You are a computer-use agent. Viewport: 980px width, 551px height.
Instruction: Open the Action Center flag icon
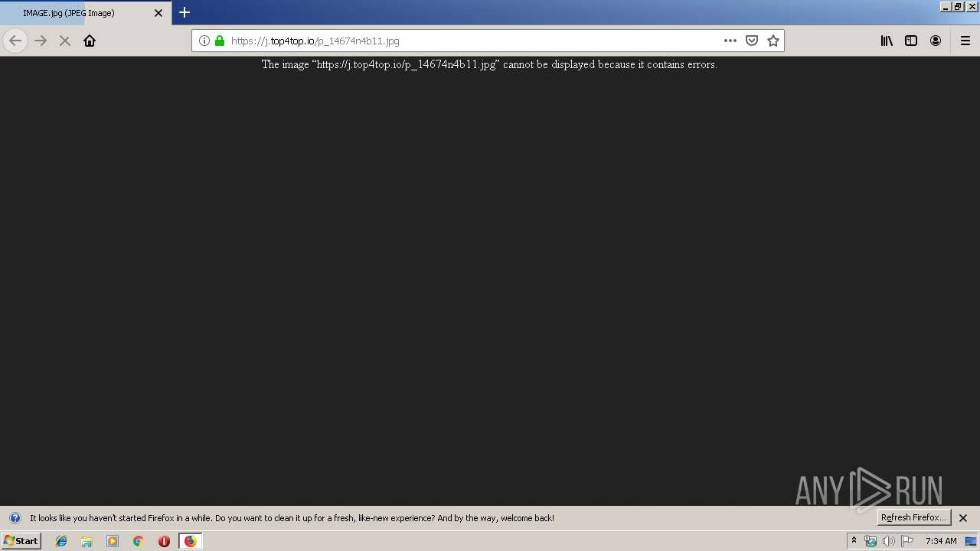point(907,541)
